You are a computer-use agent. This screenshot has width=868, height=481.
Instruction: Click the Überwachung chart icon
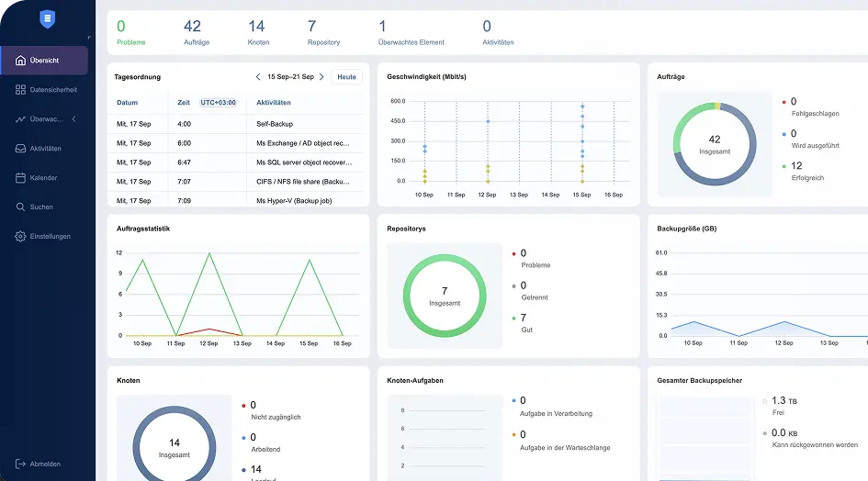(20, 119)
